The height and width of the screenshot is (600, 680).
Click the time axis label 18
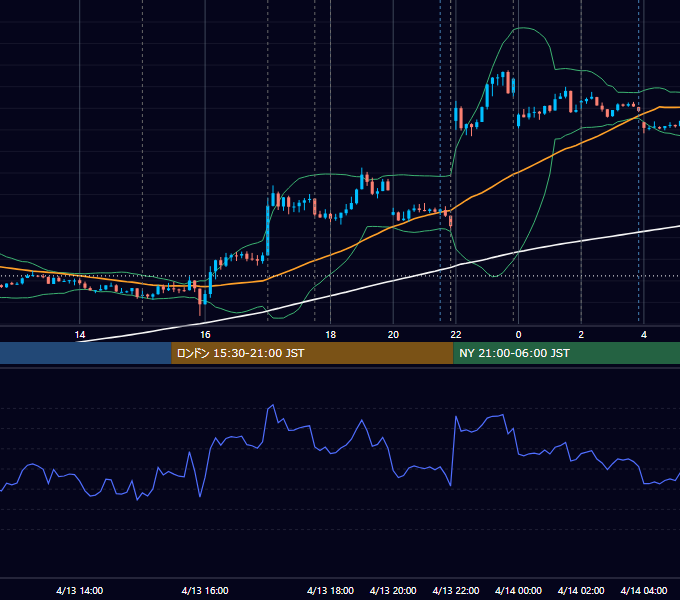click(330, 335)
